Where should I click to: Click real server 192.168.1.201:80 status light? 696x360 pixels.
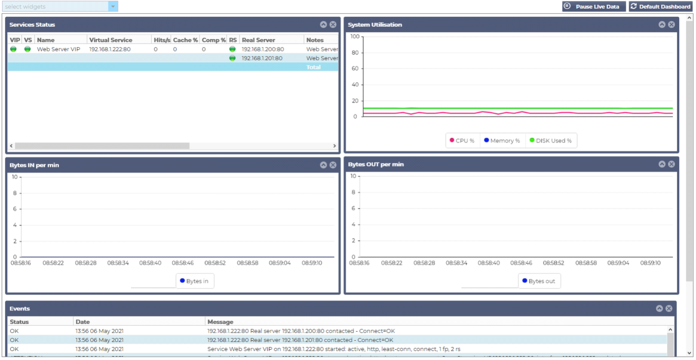(232, 58)
